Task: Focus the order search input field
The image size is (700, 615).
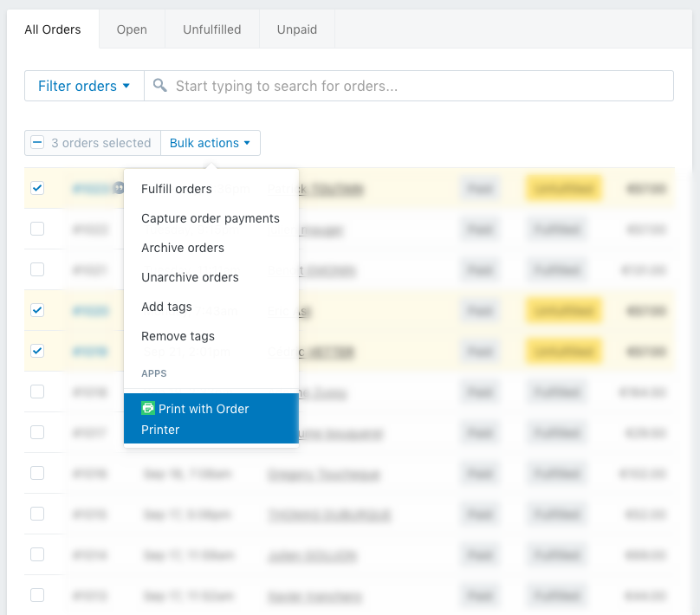Action: pyautogui.click(x=416, y=86)
